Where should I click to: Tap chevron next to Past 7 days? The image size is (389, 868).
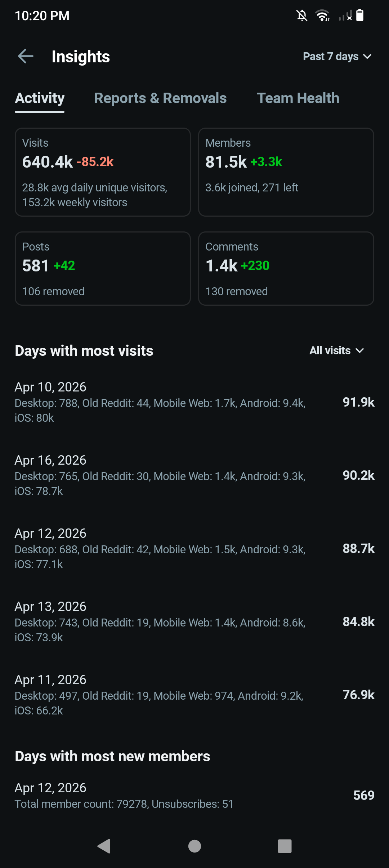point(367,57)
